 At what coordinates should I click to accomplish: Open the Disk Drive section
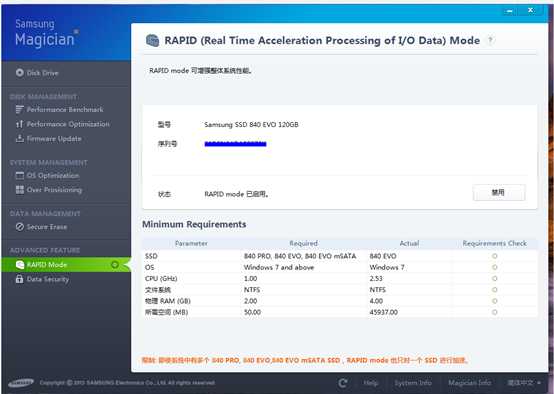pyautogui.click(x=37, y=73)
